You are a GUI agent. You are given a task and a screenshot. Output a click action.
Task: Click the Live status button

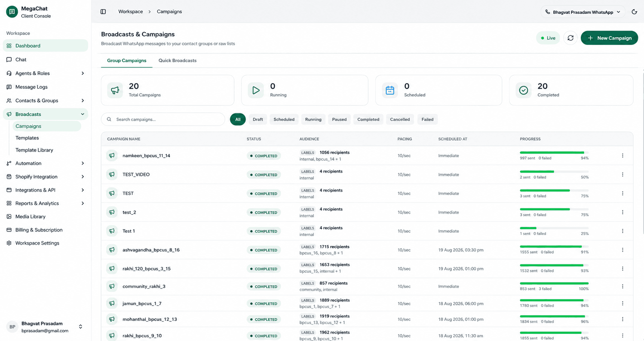[x=548, y=38]
